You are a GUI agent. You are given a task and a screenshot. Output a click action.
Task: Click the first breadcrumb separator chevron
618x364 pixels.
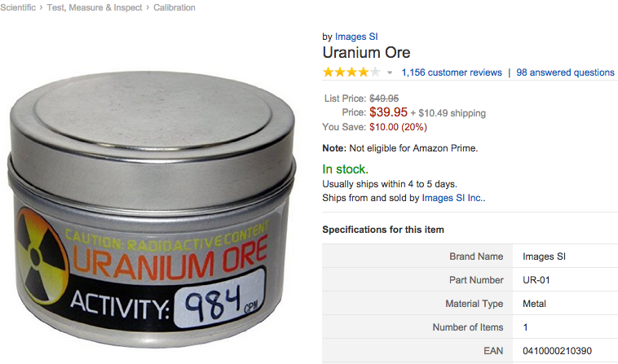(41, 7)
